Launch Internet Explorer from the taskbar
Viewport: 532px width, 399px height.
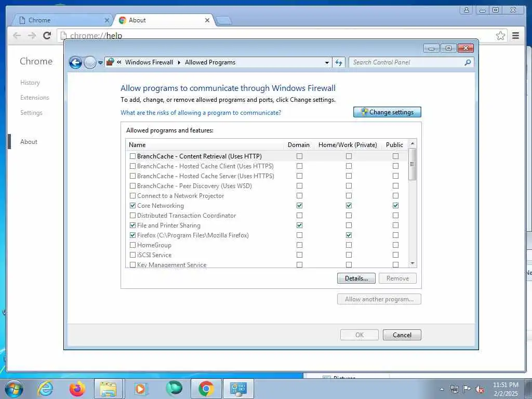click(46, 389)
